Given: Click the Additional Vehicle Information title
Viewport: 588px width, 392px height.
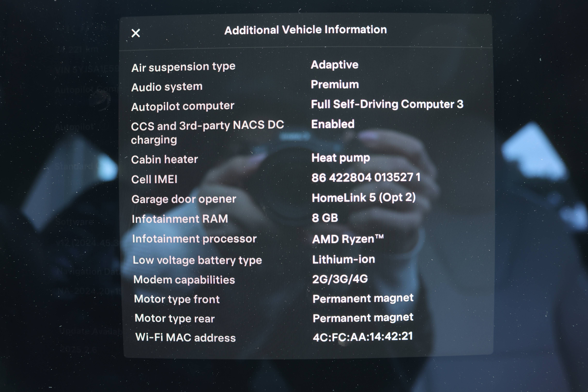Looking at the screenshot, I should (305, 30).
